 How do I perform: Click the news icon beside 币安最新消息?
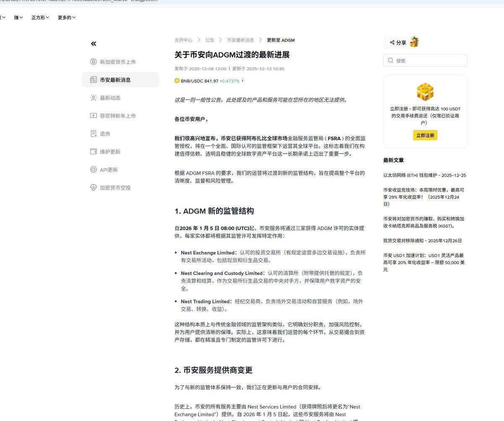93,80
